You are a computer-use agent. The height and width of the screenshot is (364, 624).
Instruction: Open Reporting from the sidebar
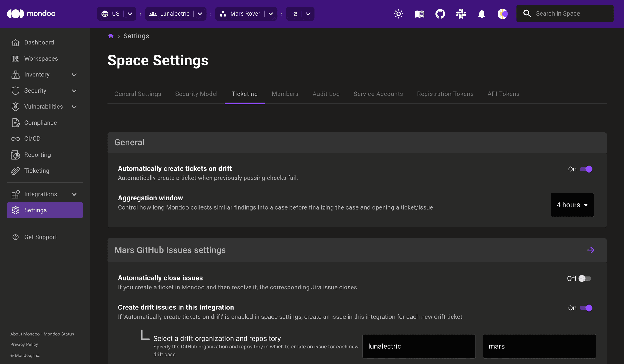[x=38, y=155]
